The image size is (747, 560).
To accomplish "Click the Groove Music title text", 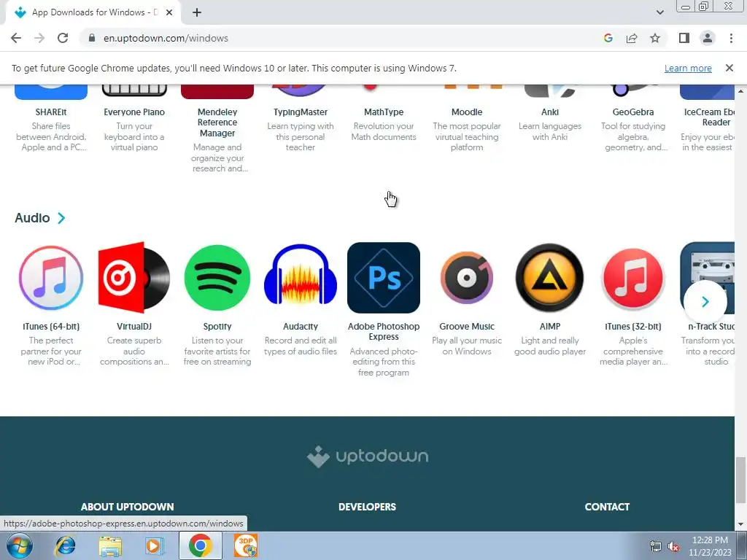I will coord(466,327).
